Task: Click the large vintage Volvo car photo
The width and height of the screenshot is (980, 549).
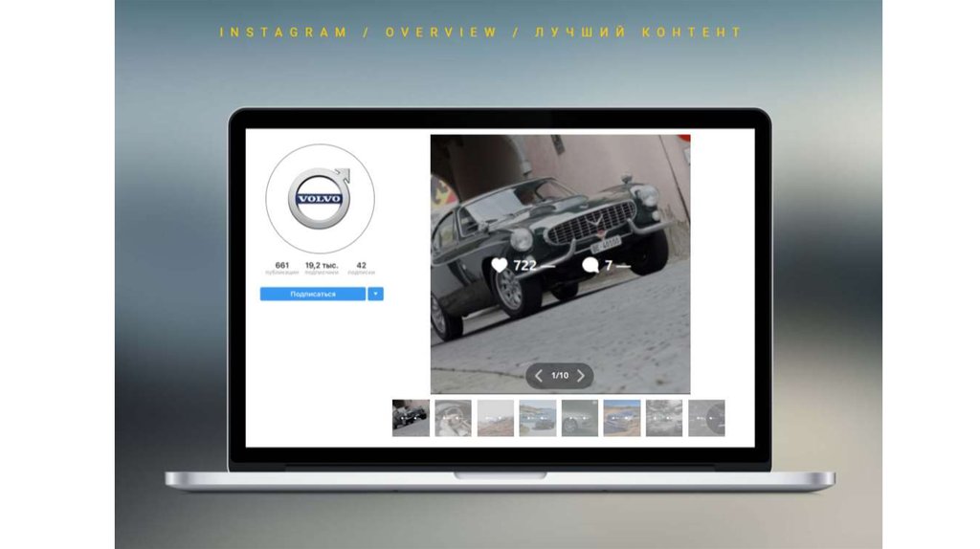Action: tap(561, 264)
